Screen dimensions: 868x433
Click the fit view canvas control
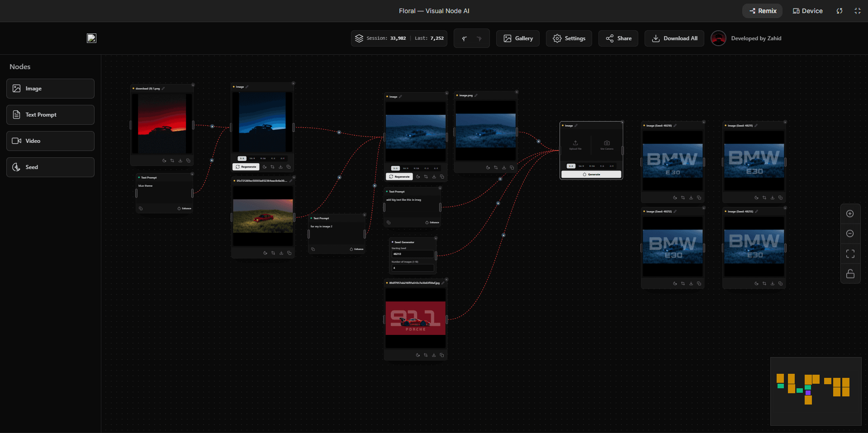850,254
